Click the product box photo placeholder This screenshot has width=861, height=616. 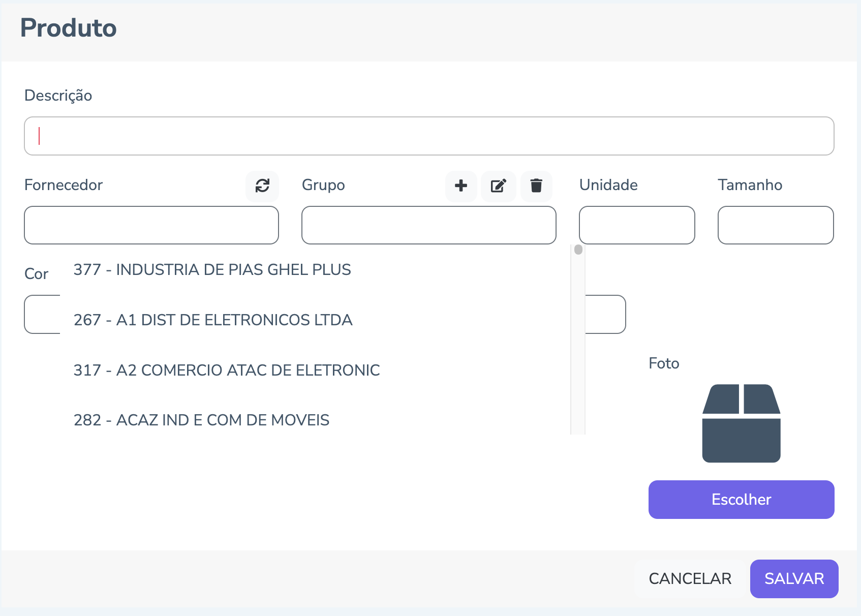click(741, 423)
